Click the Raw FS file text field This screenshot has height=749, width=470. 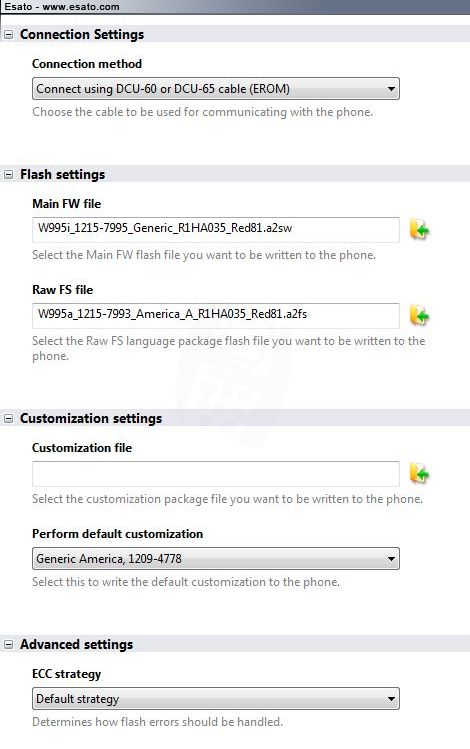215,316
